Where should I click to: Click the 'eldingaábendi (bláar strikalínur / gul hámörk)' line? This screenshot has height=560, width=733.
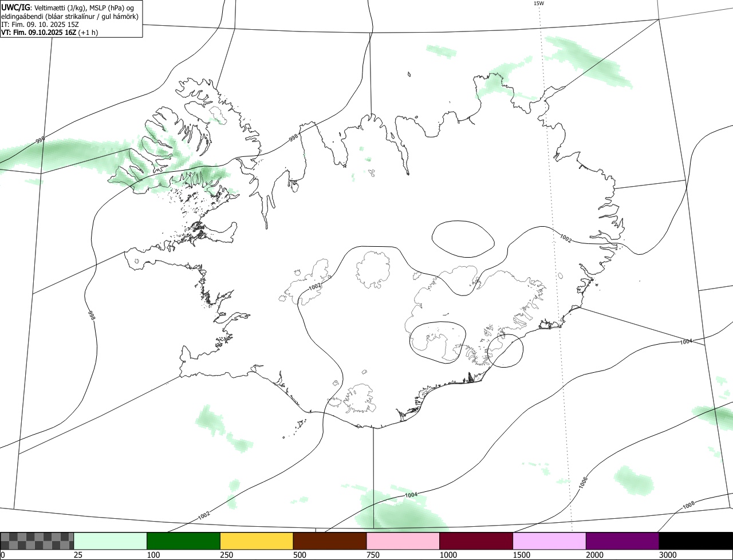pos(70,15)
